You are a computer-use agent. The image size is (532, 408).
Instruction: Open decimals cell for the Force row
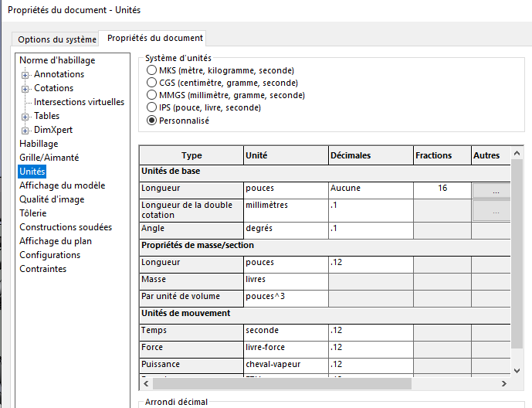(371, 349)
